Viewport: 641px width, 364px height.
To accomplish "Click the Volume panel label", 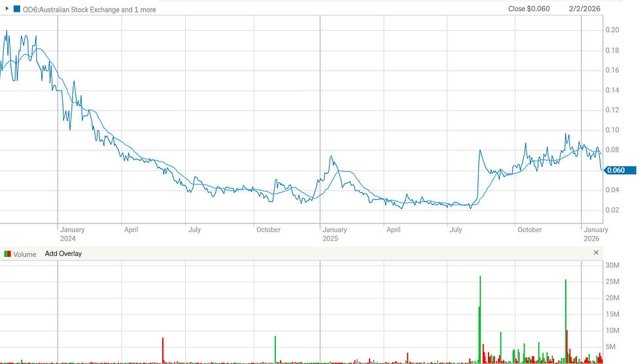I will point(25,254).
